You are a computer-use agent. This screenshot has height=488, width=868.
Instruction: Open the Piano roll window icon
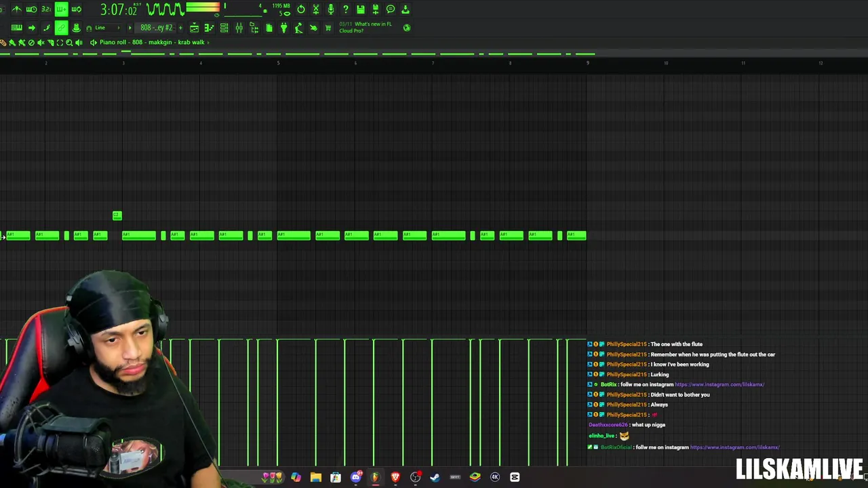point(209,28)
